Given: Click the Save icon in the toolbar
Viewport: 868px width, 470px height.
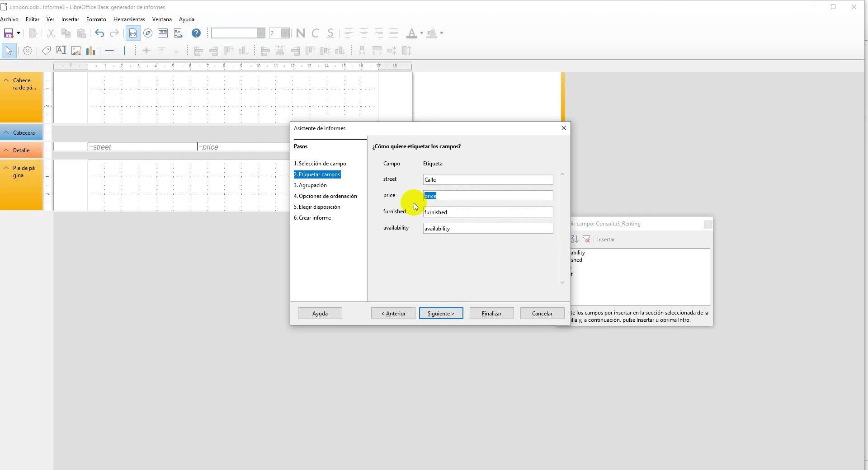Looking at the screenshot, I should tap(8, 33).
